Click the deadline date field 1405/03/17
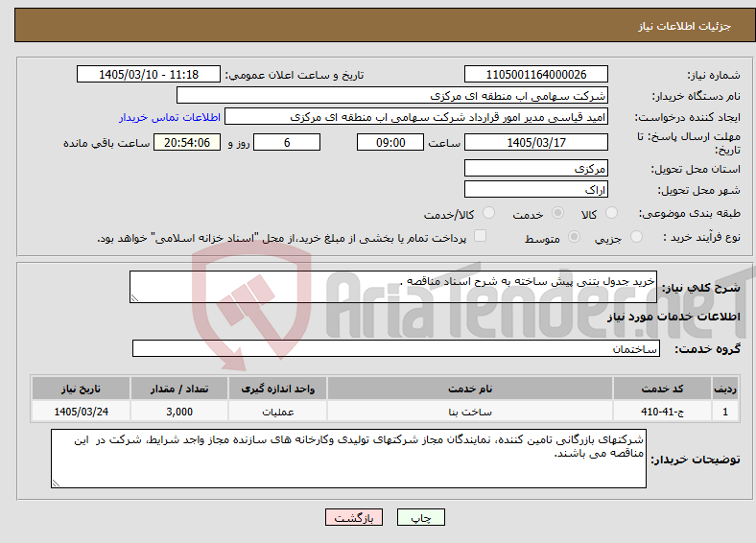 tap(536, 142)
